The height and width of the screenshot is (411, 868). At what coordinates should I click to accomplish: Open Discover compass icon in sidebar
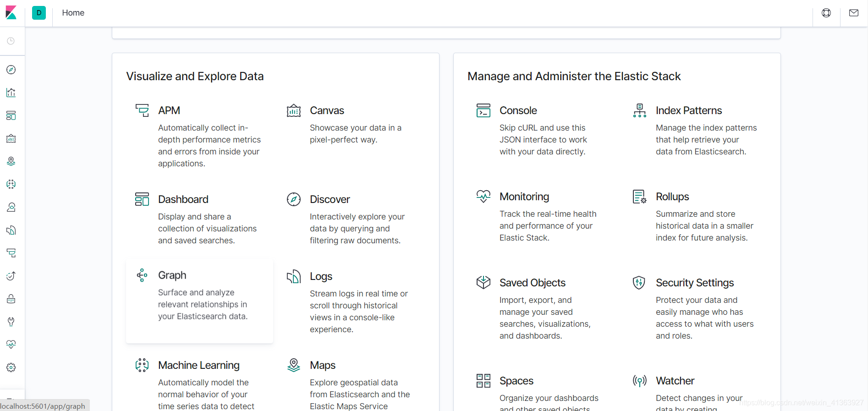click(x=11, y=70)
